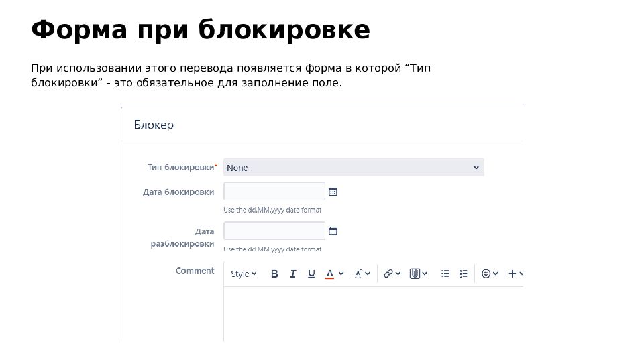Click the Блокер dialog title

[154, 125]
